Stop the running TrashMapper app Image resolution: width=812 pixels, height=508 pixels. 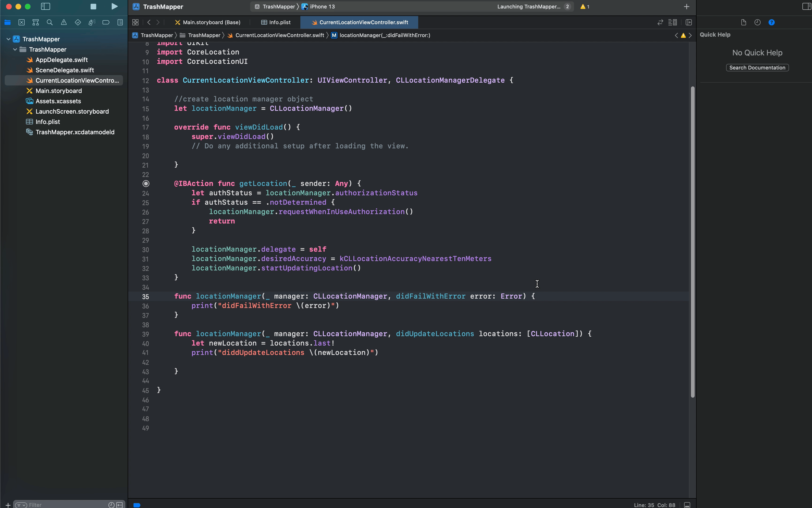pyautogui.click(x=93, y=6)
